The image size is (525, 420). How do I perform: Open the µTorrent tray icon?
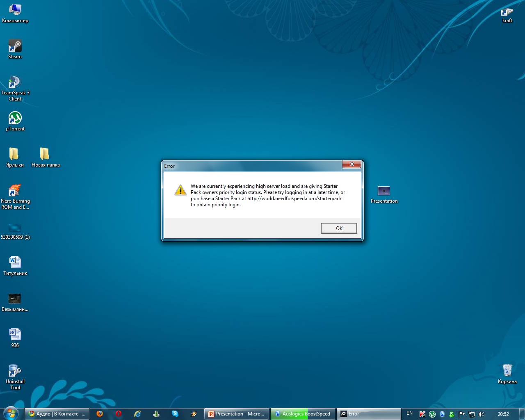pyautogui.click(x=432, y=414)
